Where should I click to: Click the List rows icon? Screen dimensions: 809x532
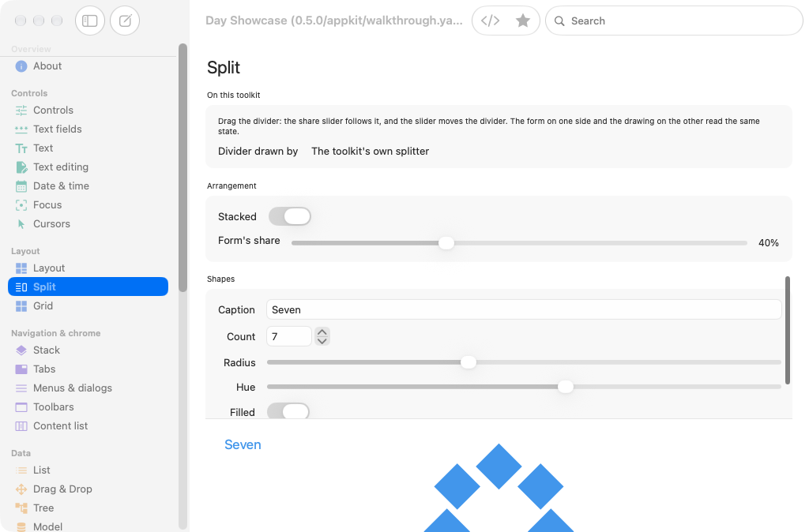tap(21, 470)
